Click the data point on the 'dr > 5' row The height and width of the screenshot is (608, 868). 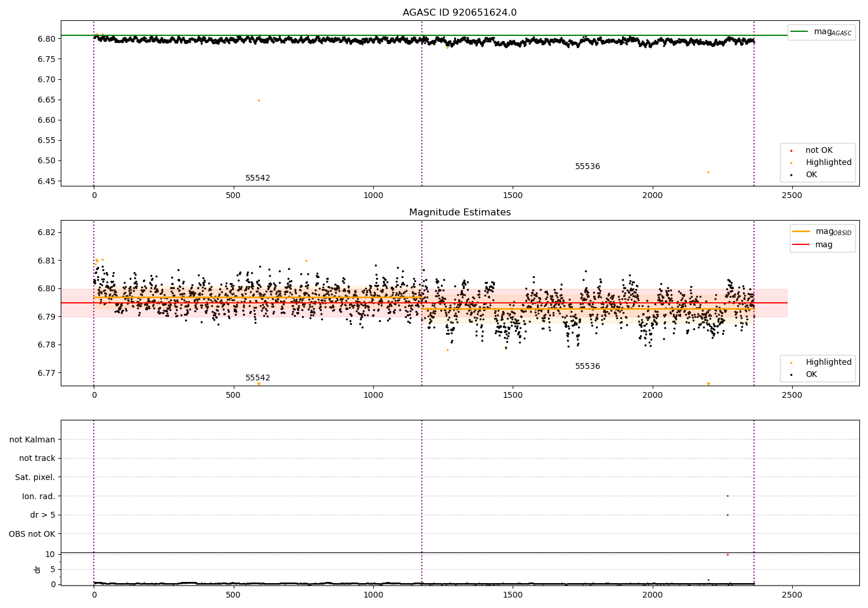pos(727,515)
